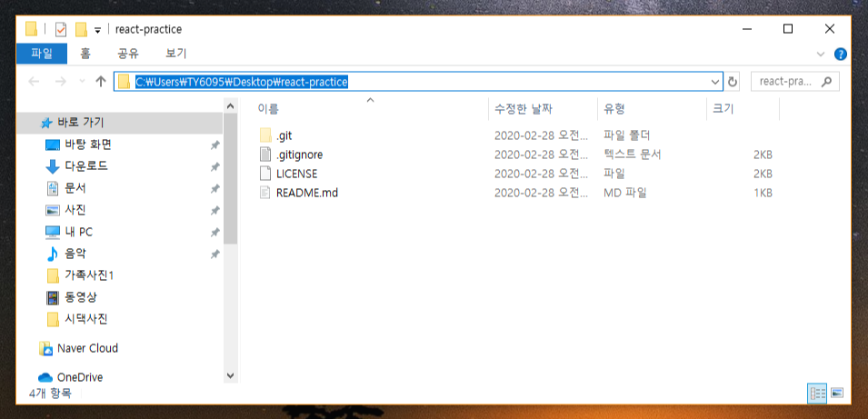Click pin icon next to 사진
Screen dimensions: 868x419
[215, 210]
